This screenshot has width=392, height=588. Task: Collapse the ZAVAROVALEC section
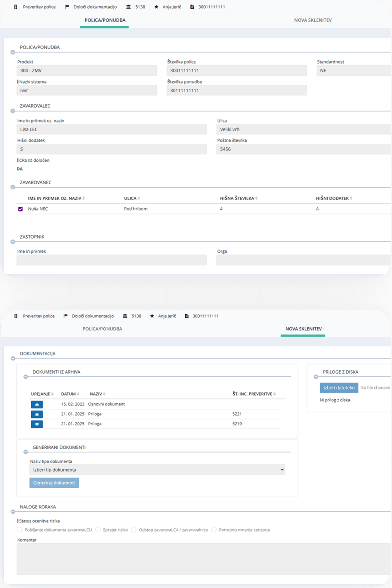13,111
